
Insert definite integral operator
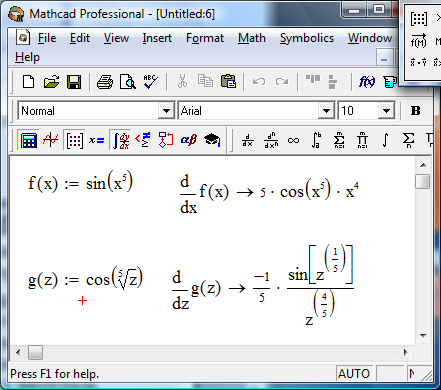click(316, 140)
